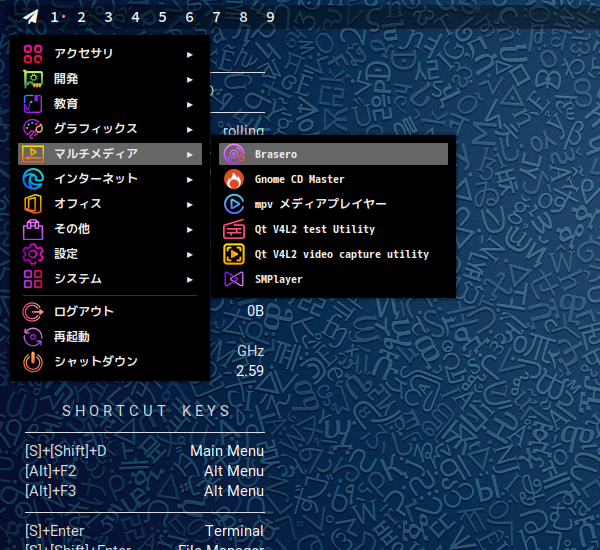The height and width of the screenshot is (550, 600).
Task: Expand the オフィス submenu arrow
Action: (189, 205)
